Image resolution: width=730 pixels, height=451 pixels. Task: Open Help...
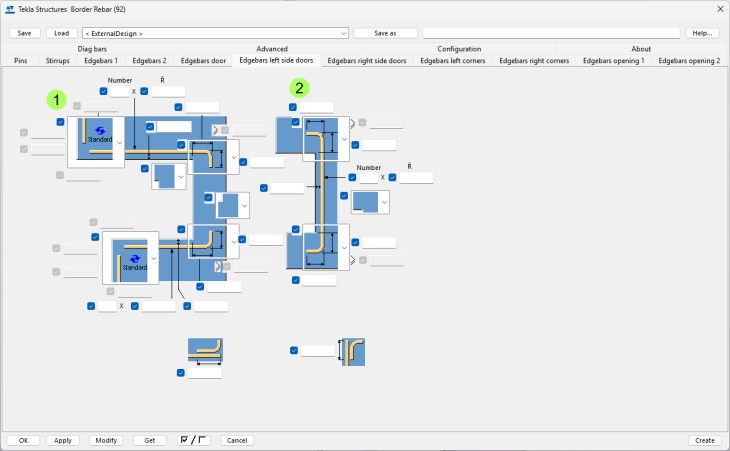coord(702,33)
